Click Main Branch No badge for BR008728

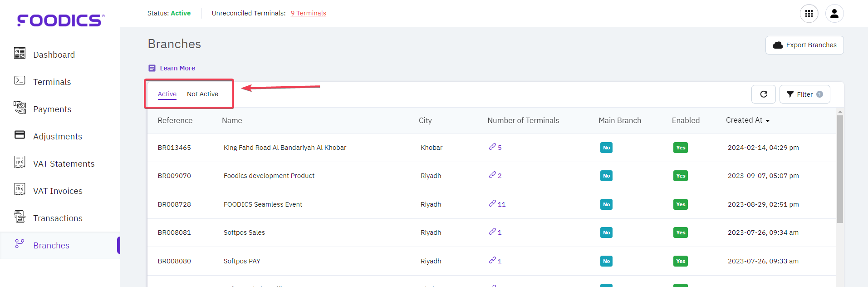[x=606, y=204]
